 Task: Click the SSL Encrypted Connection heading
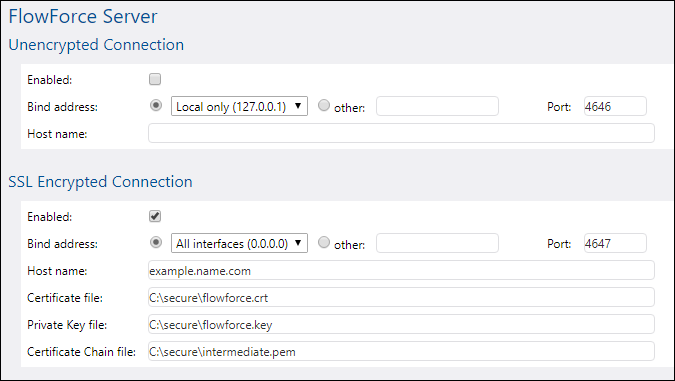pos(100,182)
